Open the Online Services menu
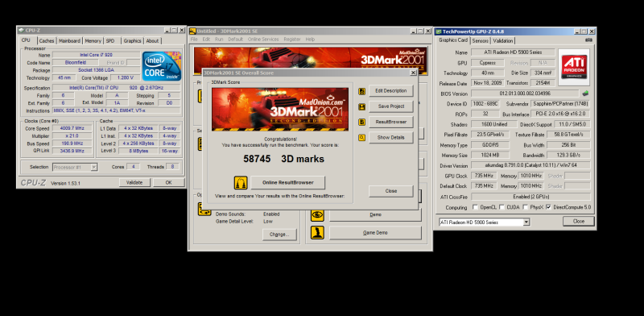Screen dimensions: 644x316 coord(263,39)
